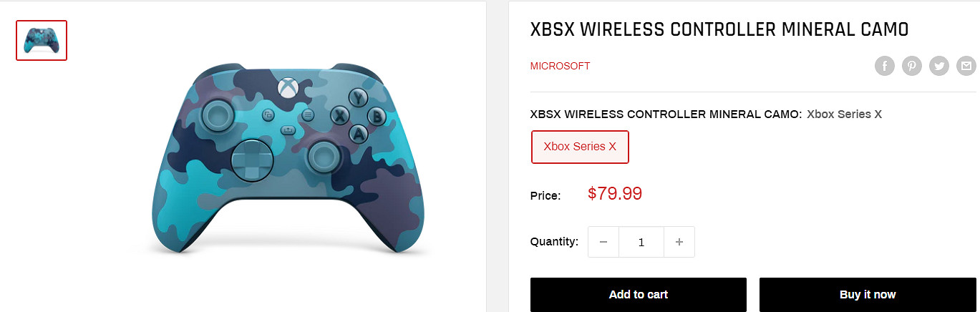Image resolution: width=980 pixels, height=312 pixels.
Task: Click the $79.99 price text
Action: tap(615, 193)
